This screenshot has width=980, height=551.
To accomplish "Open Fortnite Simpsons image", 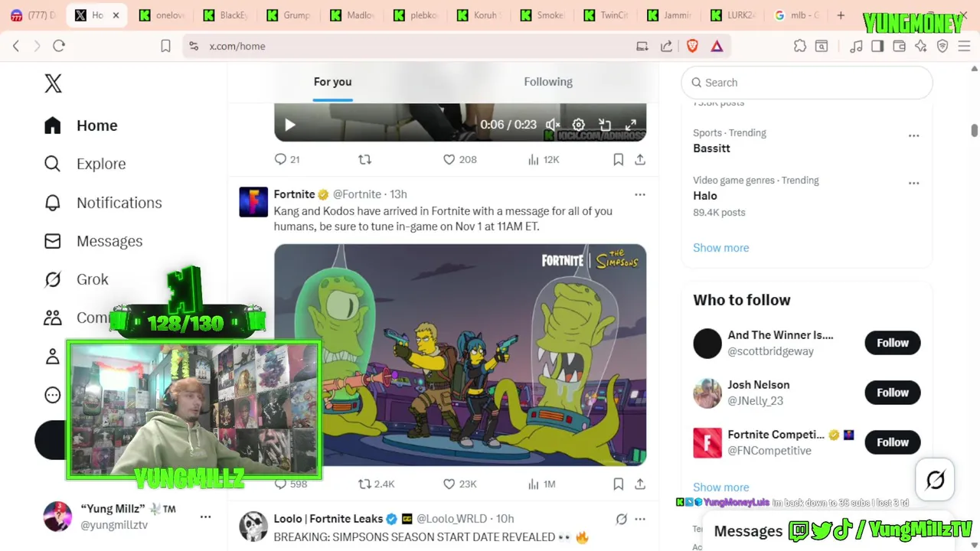I will [x=460, y=355].
